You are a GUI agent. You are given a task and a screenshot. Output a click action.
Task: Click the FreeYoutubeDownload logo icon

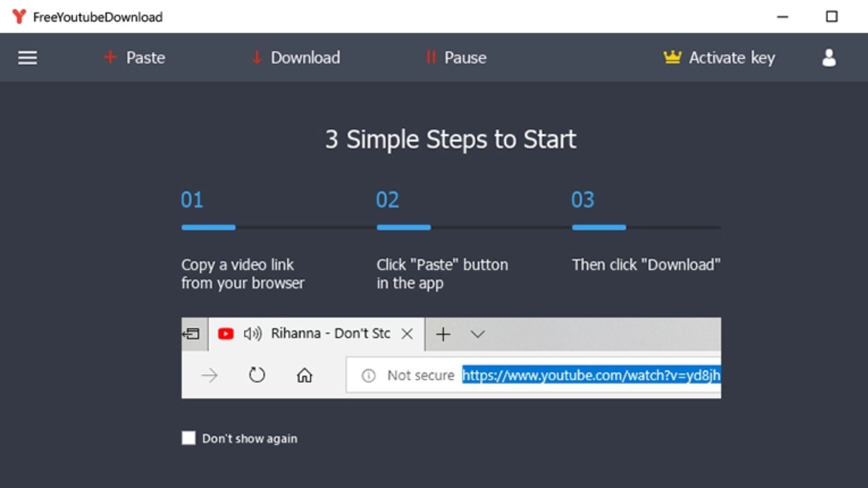[x=19, y=17]
